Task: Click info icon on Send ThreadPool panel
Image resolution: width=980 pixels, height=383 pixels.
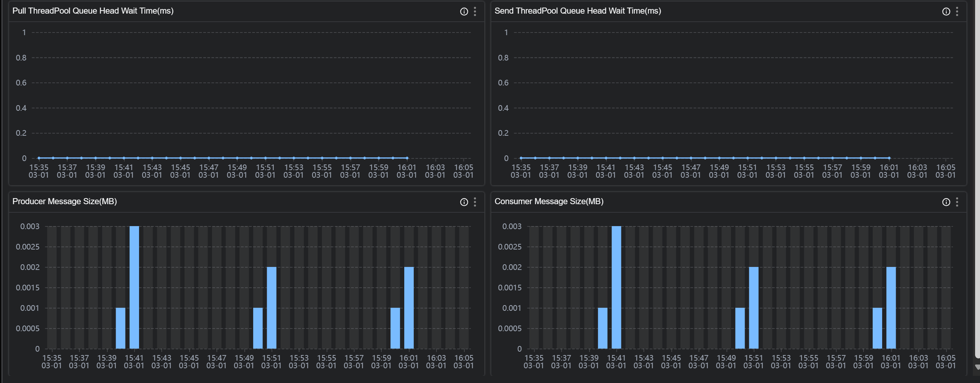Action: coord(946,11)
